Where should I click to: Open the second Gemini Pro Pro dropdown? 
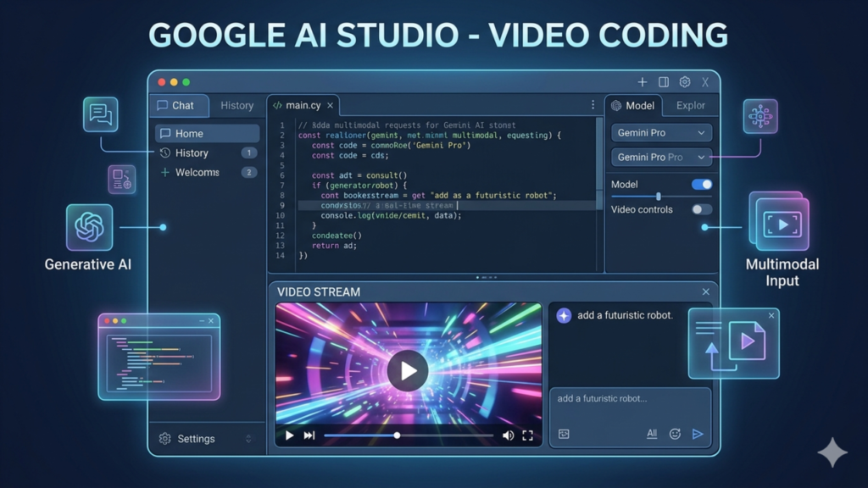(x=661, y=157)
